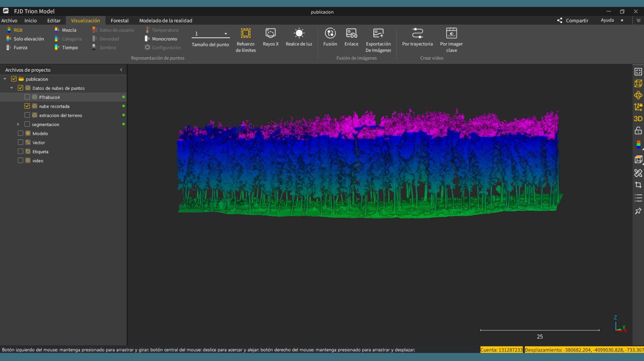Viewport: 644px width, 361px height.
Task: Select the crop tool in right sidebar
Action: coord(638,185)
